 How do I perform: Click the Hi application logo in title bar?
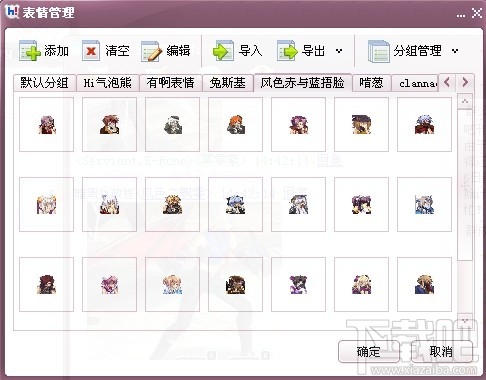tap(12, 12)
